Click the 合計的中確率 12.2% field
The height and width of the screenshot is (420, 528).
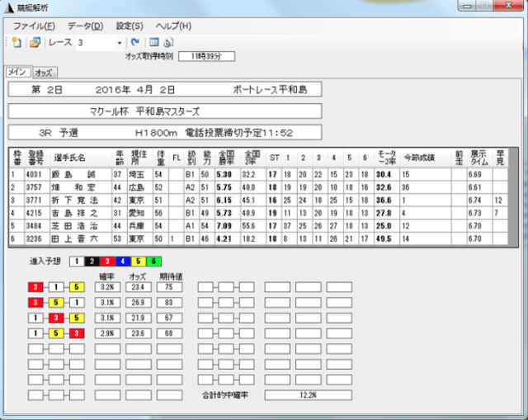[307, 395]
